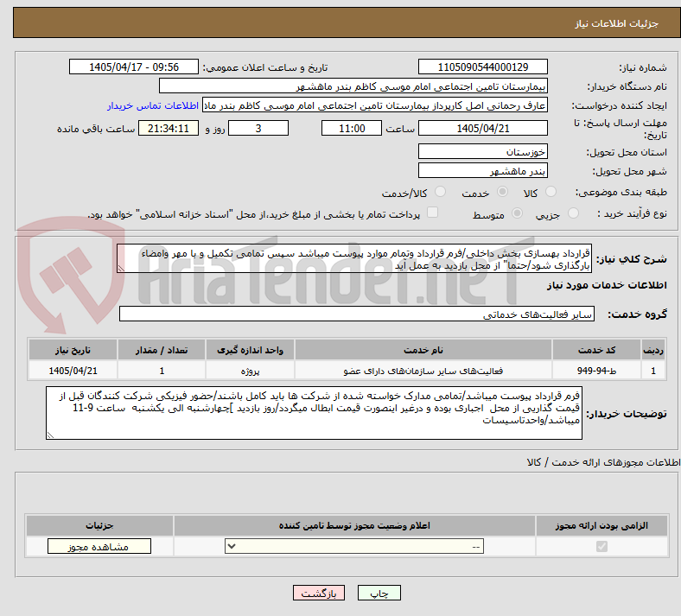Click the تعداد / مقدار column header
Screen dimensions: 681x616
(162, 350)
